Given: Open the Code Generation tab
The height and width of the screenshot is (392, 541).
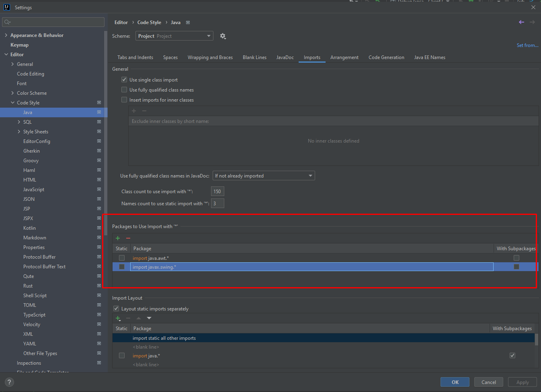Looking at the screenshot, I should pyautogui.click(x=386, y=57).
